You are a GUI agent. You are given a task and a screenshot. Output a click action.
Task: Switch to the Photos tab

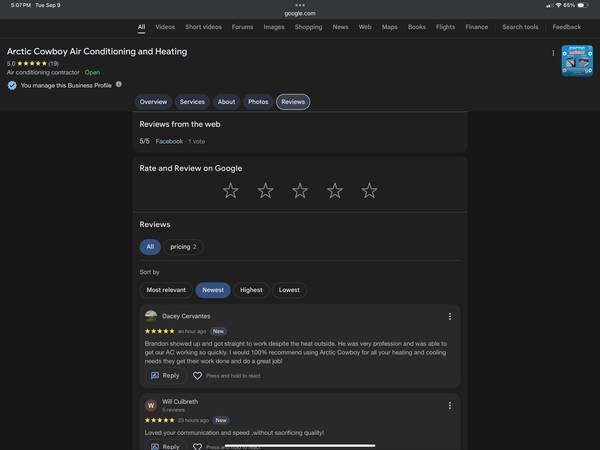click(258, 102)
